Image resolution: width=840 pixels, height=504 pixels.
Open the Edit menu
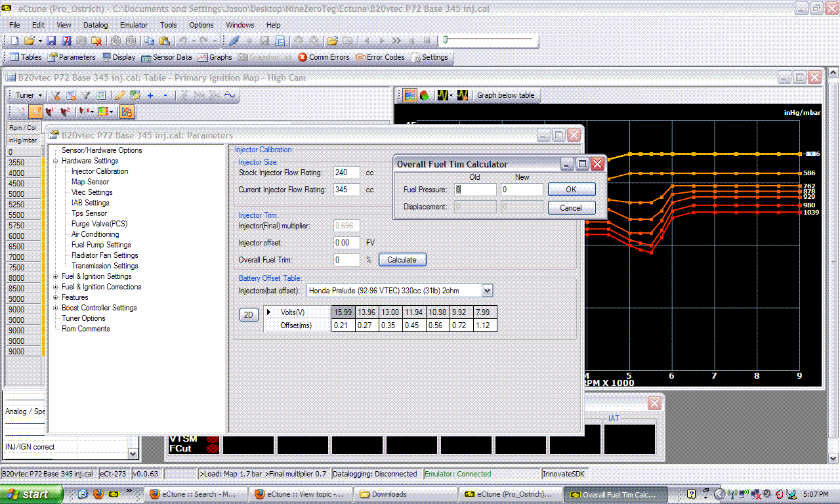(x=39, y=25)
